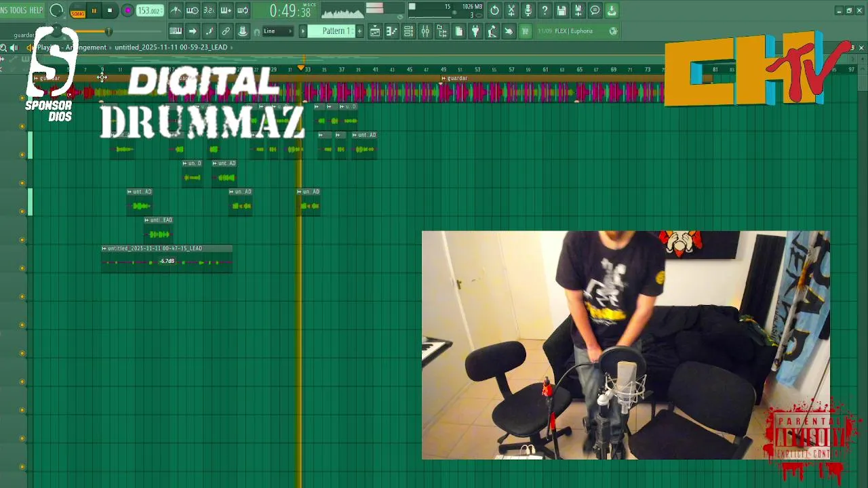Toggle overdub blend recording icon
Screen dimensions: 868x488
(x=226, y=10)
